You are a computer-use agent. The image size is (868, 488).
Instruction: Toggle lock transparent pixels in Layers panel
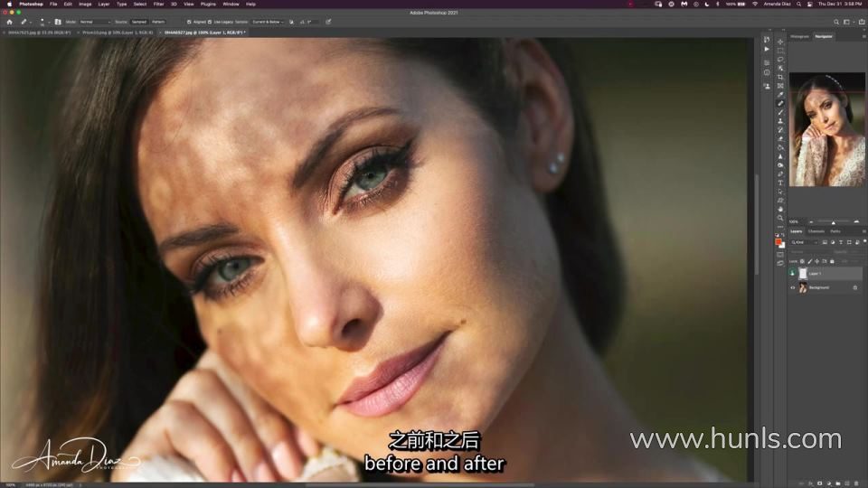[802, 261]
